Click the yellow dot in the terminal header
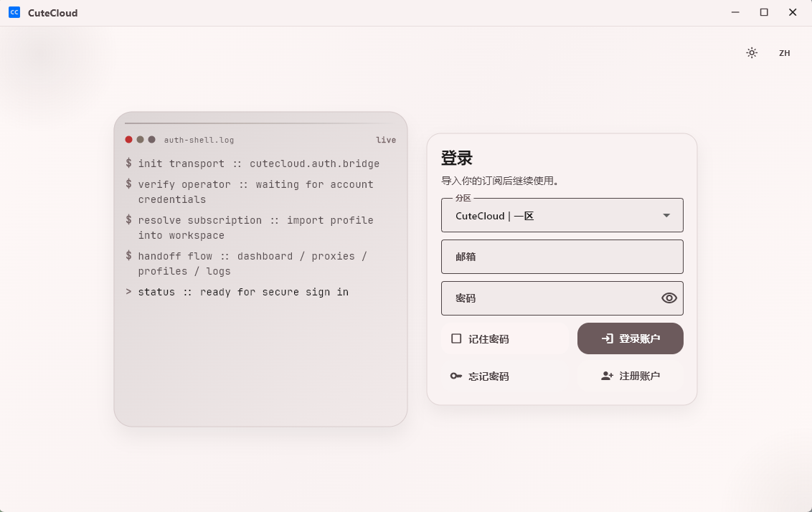 pyautogui.click(x=140, y=139)
